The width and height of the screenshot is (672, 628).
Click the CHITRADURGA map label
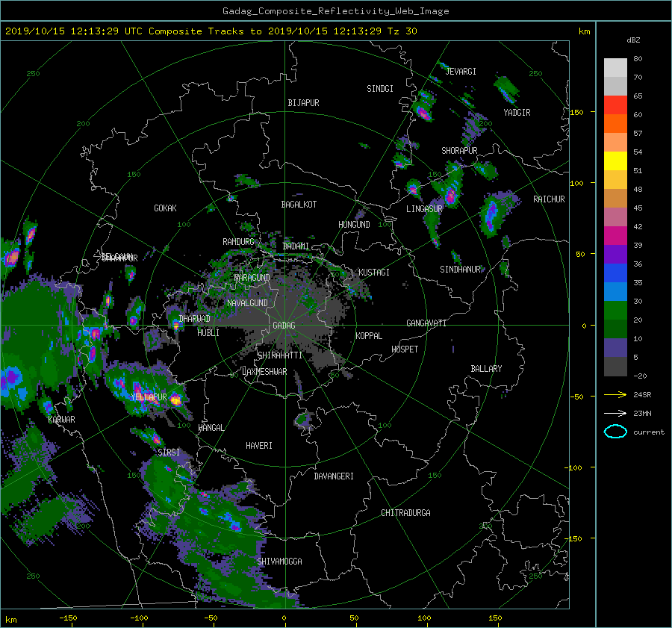point(405,513)
